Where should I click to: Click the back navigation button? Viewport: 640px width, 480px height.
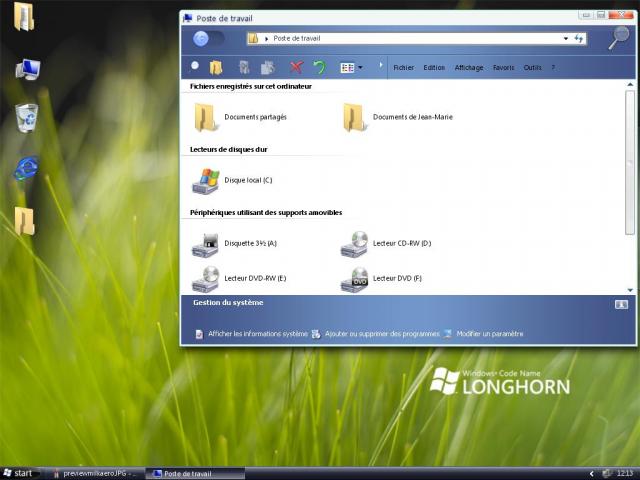click(x=201, y=39)
